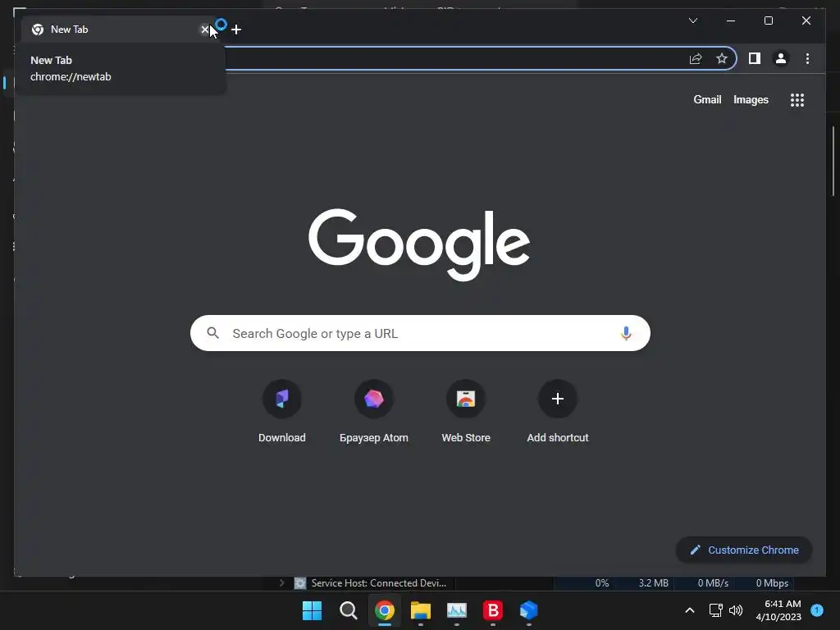
Task: Start voice search with microphone icon
Action: coord(626,333)
